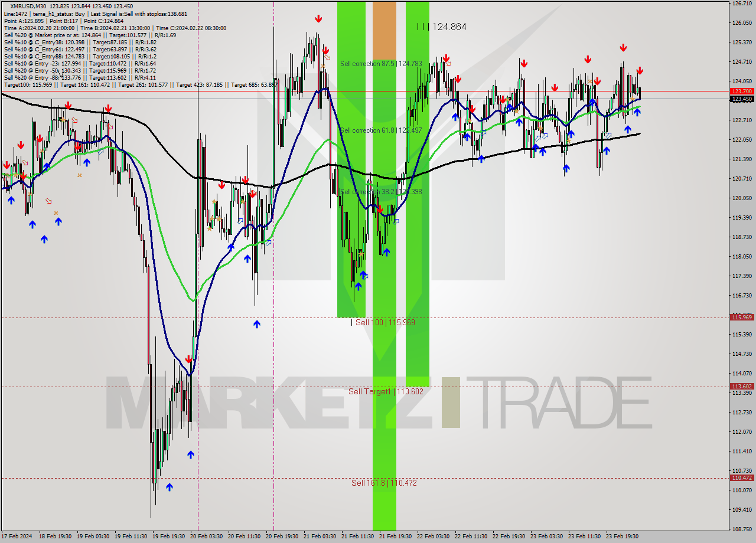This screenshot has height=543, width=756.
Task: Click the '17 Feb 2024' date label
Action: point(15,537)
